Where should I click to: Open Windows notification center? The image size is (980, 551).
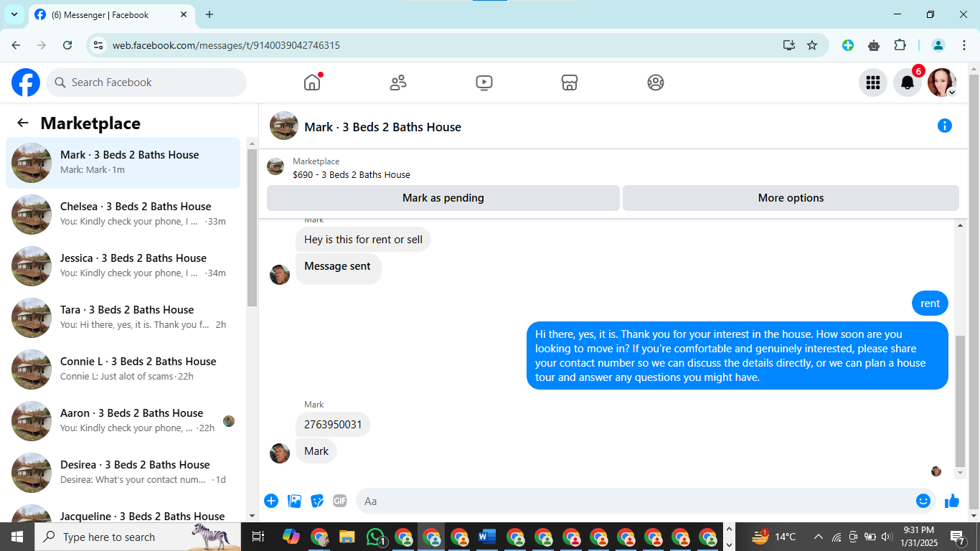pos(958,537)
